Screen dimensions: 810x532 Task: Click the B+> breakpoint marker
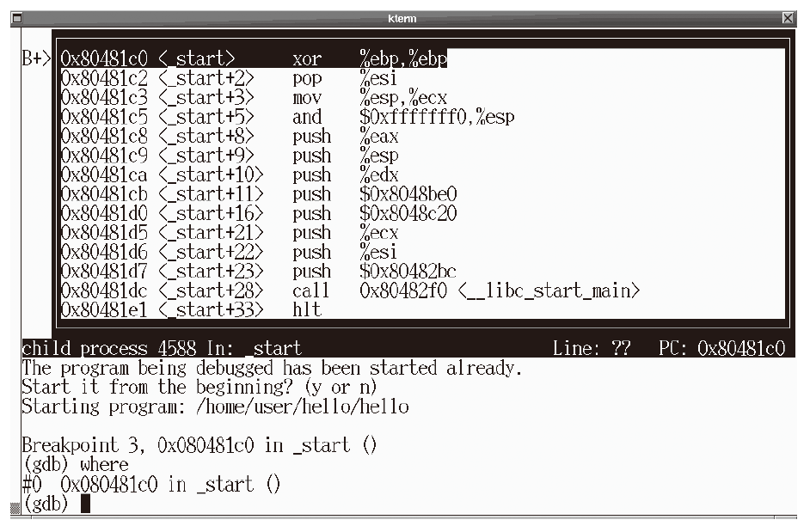pos(38,59)
